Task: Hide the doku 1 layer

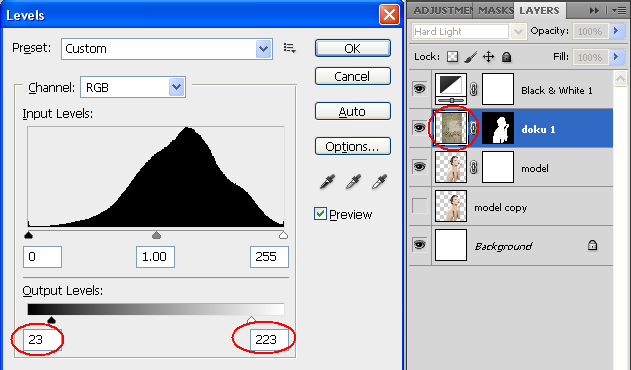Action: (x=419, y=128)
